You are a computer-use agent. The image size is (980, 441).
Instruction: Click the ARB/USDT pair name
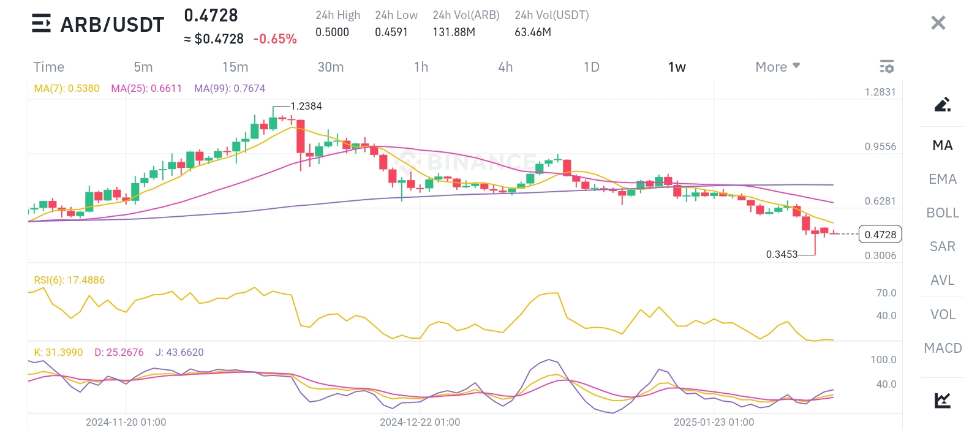click(x=112, y=24)
